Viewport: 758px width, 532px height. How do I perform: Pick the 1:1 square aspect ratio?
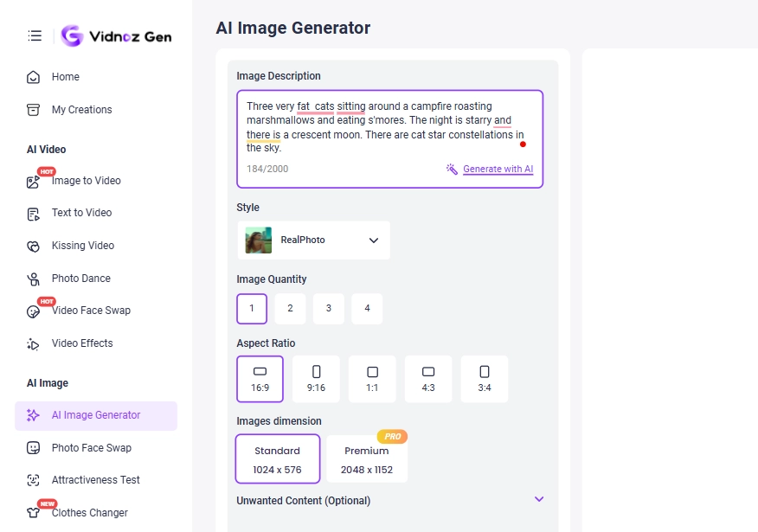[372, 379]
